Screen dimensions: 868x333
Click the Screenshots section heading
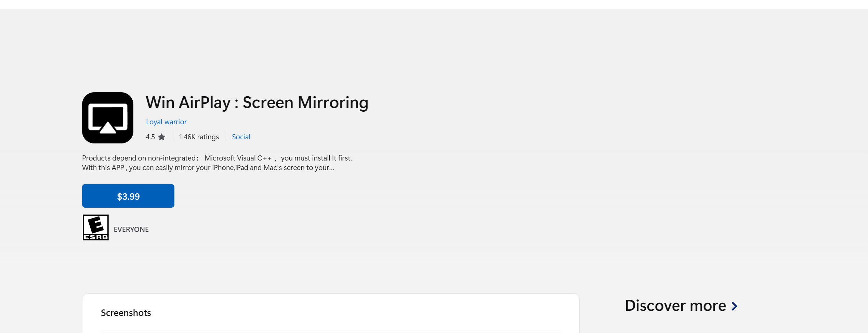pos(126,313)
